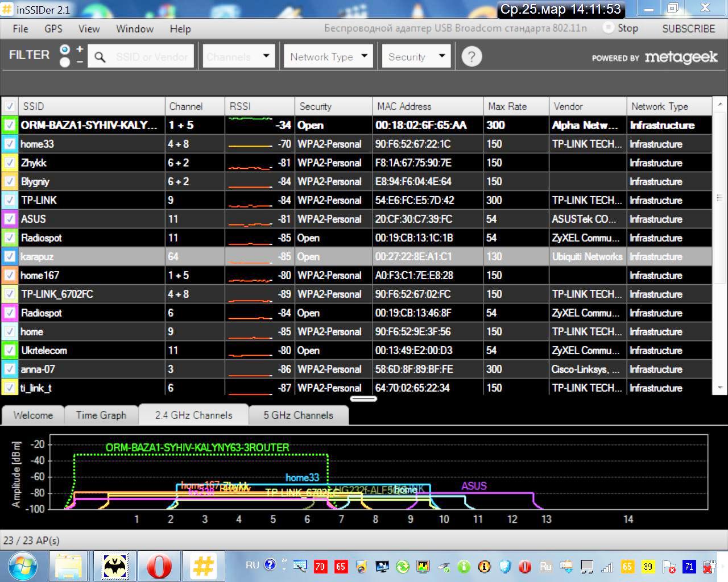The height and width of the screenshot is (582, 728).
Task: Click the red Opera tray icon
Action: pyautogui.click(x=525, y=566)
